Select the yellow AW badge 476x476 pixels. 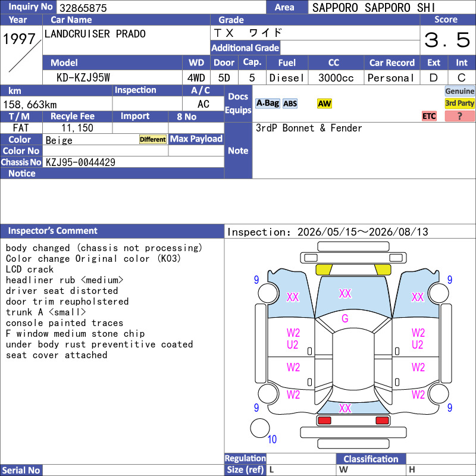(x=324, y=104)
